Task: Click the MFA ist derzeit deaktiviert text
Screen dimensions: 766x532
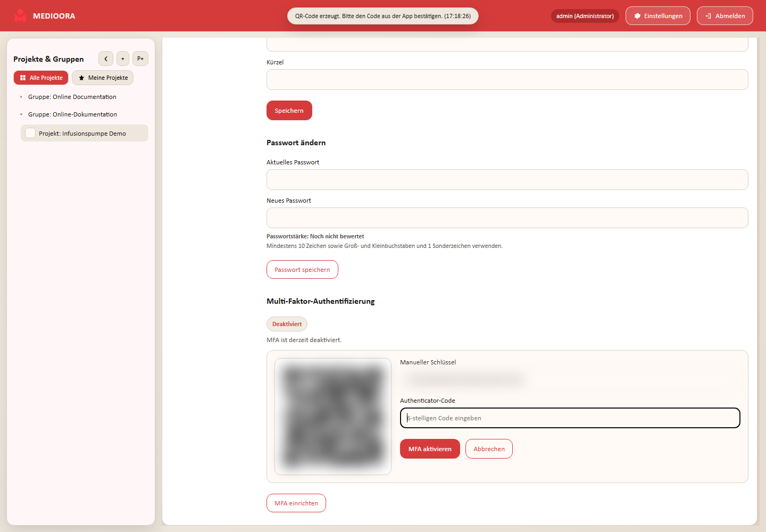Action: point(304,340)
